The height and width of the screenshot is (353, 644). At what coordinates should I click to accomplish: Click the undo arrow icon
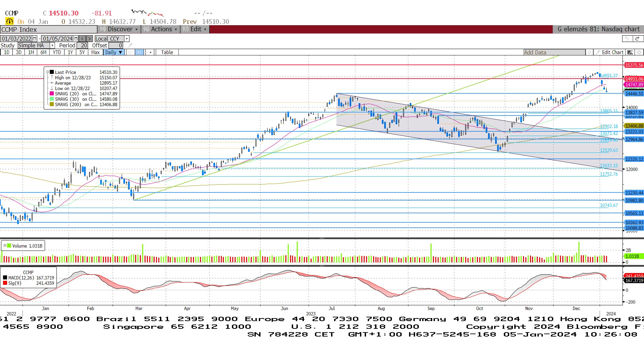[x=627, y=39]
